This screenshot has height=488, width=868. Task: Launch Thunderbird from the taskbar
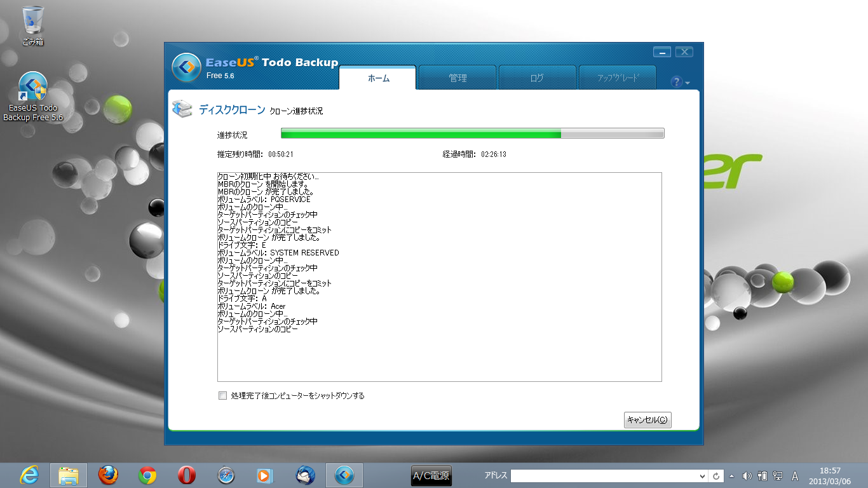tap(305, 475)
